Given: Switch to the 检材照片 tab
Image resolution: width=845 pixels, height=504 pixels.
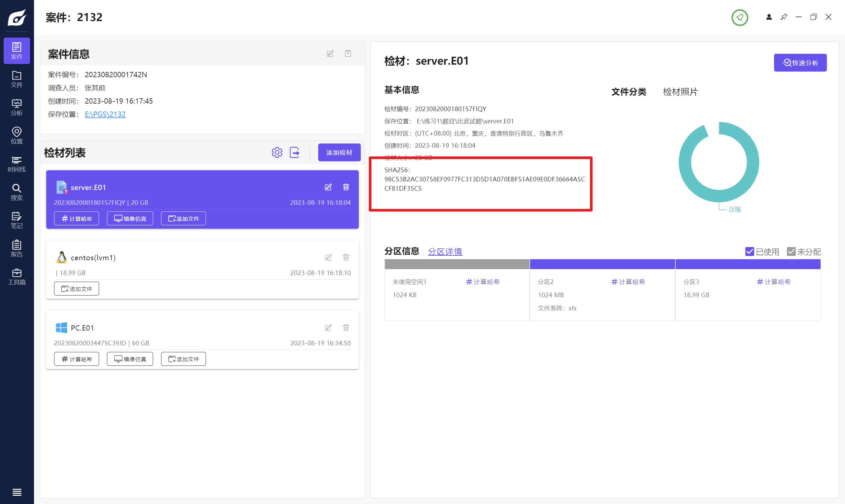Looking at the screenshot, I should (680, 92).
